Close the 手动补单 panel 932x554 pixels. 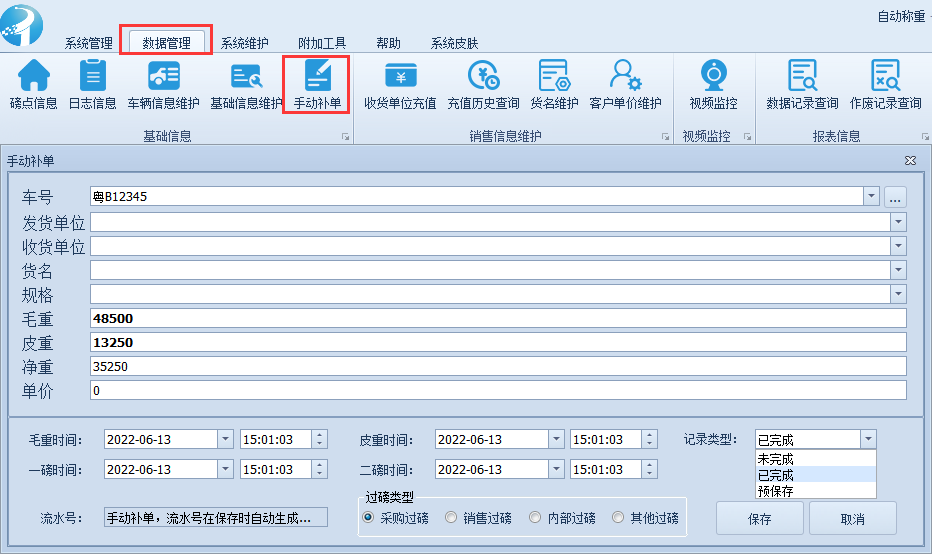click(x=910, y=160)
